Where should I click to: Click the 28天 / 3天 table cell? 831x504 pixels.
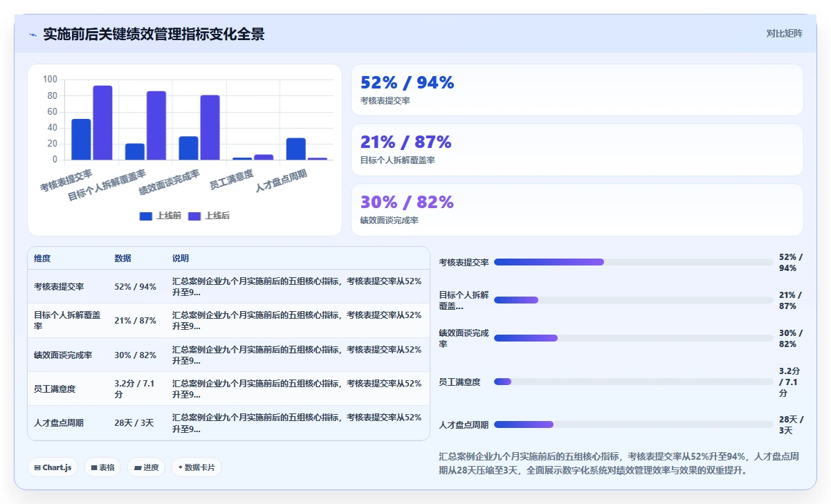coord(134,423)
